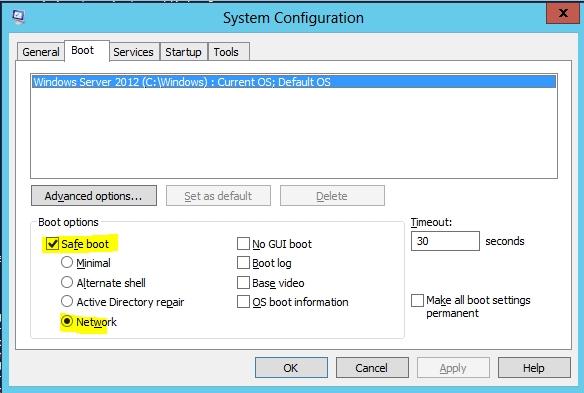Viewport: 584px width, 393px height.
Task: Turn on Boot log
Action: [x=243, y=263]
